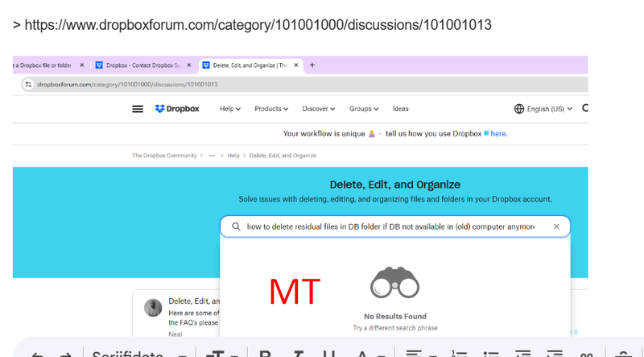Close the 'Dropbox - Contact Dropbox Su' tab
This screenshot has height=357, width=644.
click(x=189, y=65)
